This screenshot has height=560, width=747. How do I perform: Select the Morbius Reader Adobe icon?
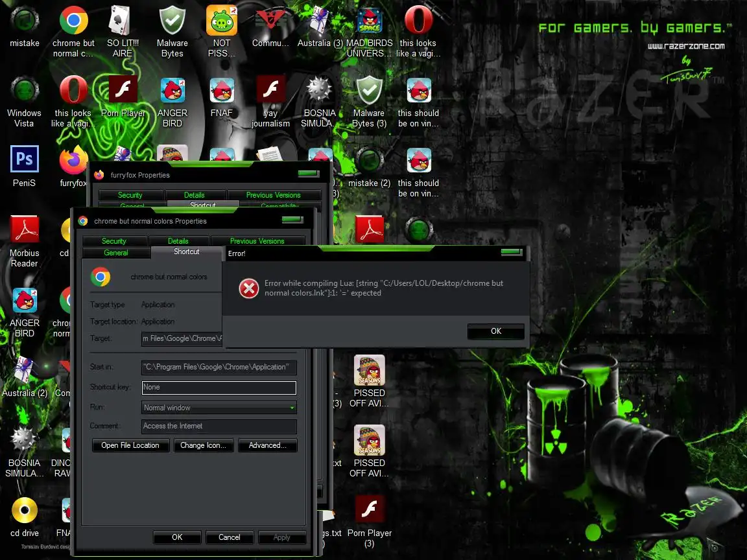(x=24, y=241)
